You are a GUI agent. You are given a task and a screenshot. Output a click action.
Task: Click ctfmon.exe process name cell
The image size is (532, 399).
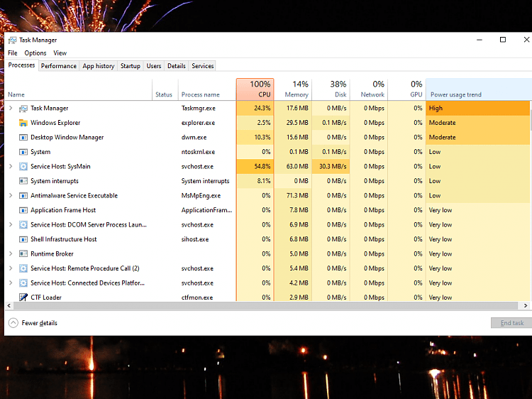tap(197, 297)
